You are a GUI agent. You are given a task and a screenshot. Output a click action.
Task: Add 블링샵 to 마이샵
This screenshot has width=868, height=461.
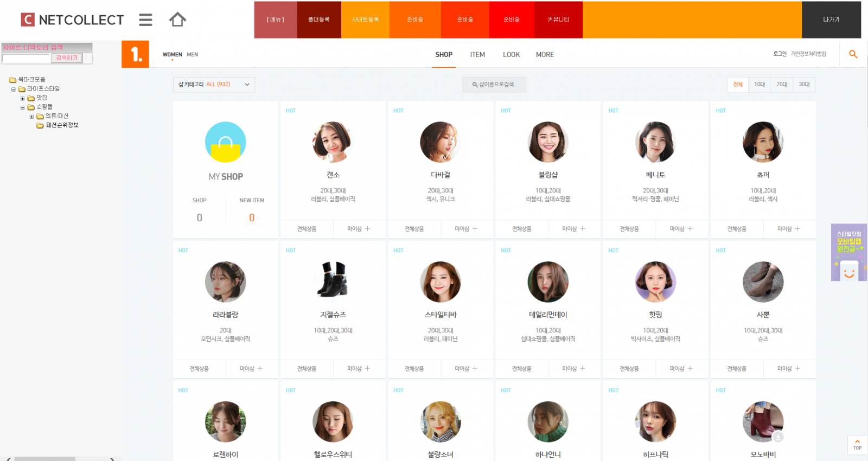click(573, 229)
